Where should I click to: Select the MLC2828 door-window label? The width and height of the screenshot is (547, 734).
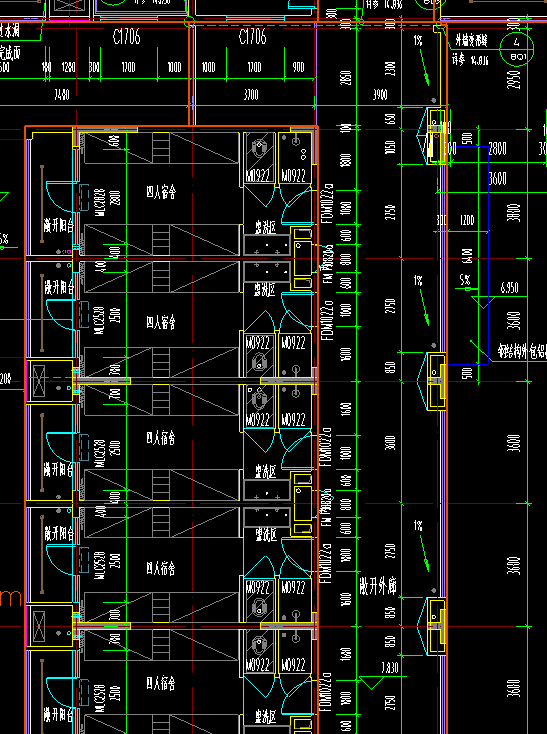click(100, 203)
